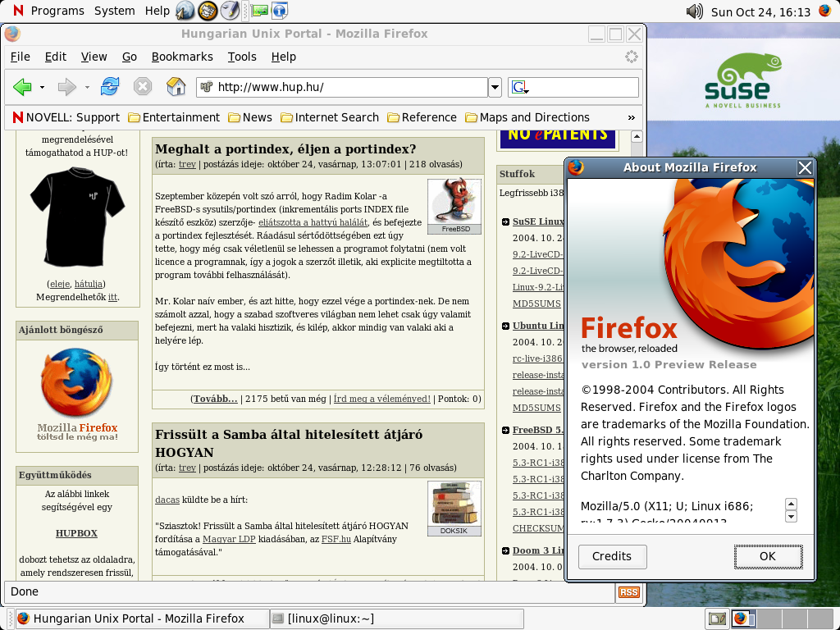Image resolution: width=840 pixels, height=630 pixels.
Task: Click OK in the About Mozilla Firefox dialog
Action: (768, 557)
